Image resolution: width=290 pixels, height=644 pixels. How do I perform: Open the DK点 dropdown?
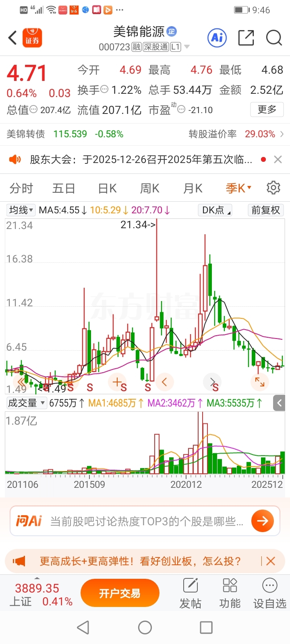pyautogui.click(x=215, y=210)
